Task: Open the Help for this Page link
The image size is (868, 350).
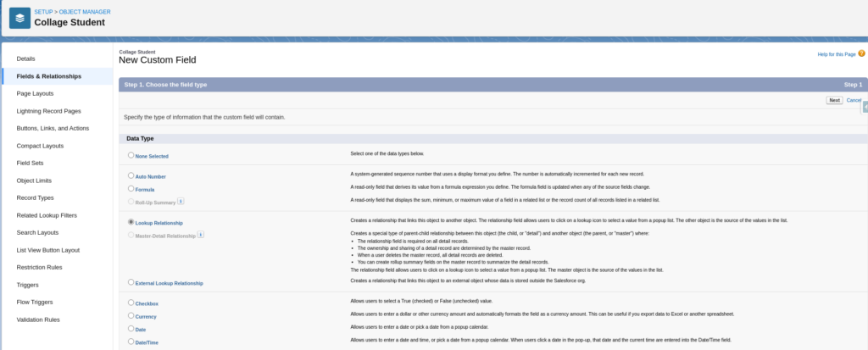Action: pos(836,54)
